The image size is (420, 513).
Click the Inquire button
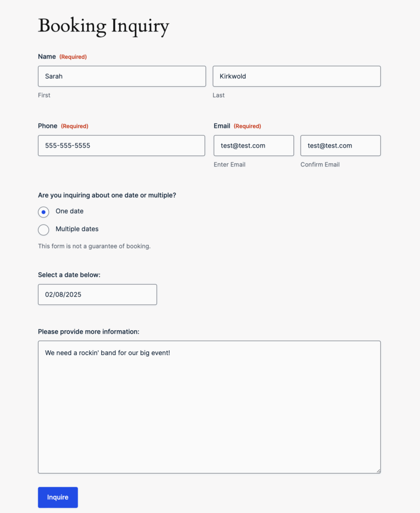[x=58, y=497]
